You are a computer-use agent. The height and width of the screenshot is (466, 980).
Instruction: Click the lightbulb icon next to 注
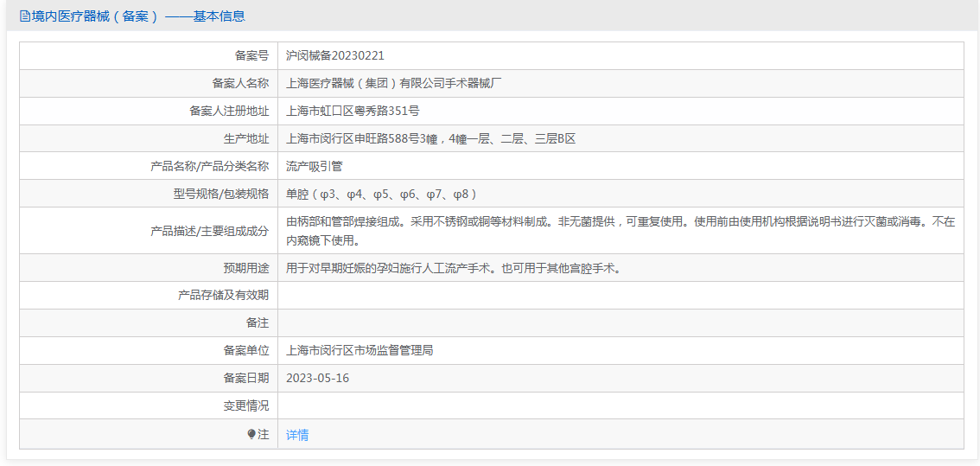pyautogui.click(x=251, y=434)
